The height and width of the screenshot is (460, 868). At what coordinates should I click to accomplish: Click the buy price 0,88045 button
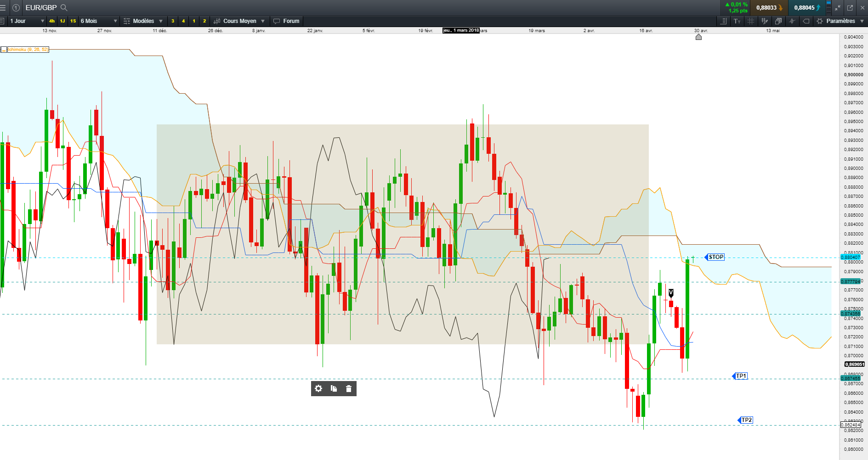click(x=807, y=8)
